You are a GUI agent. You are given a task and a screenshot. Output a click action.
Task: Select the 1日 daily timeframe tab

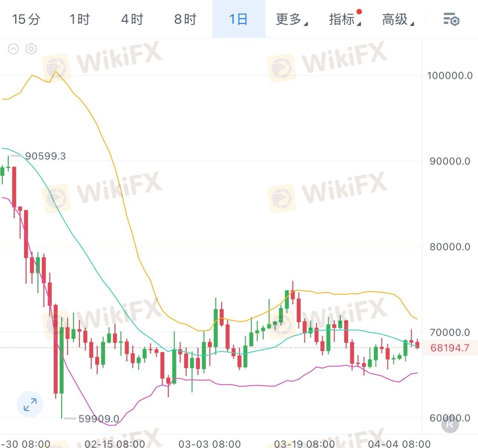[x=239, y=19]
